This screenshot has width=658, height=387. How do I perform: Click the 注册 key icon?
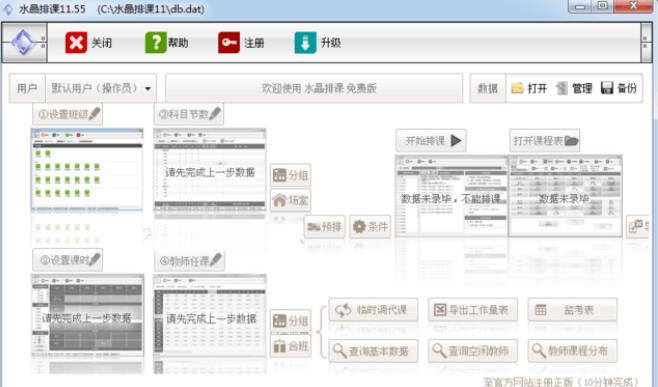click(229, 42)
